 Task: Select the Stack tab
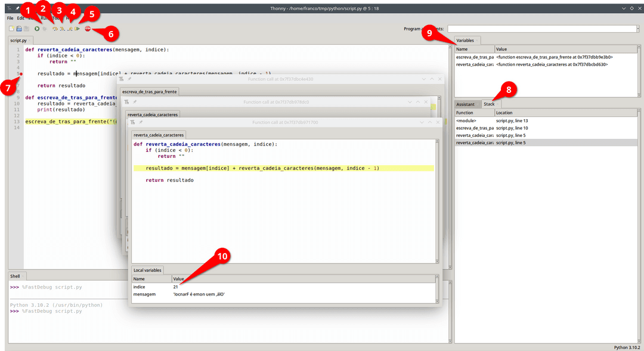click(490, 103)
